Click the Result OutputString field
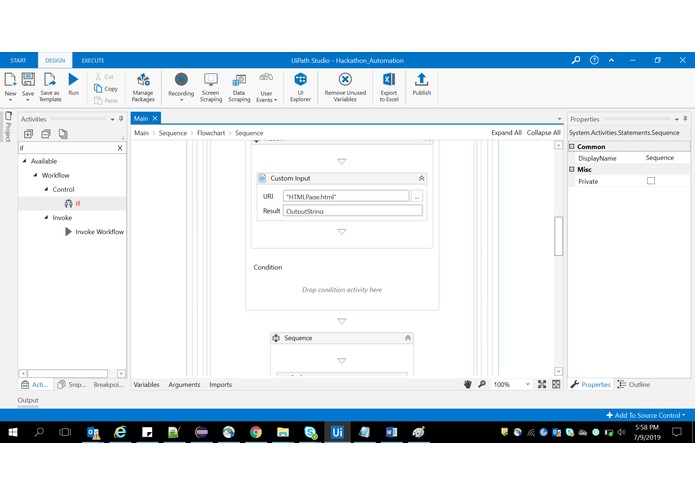 click(353, 211)
